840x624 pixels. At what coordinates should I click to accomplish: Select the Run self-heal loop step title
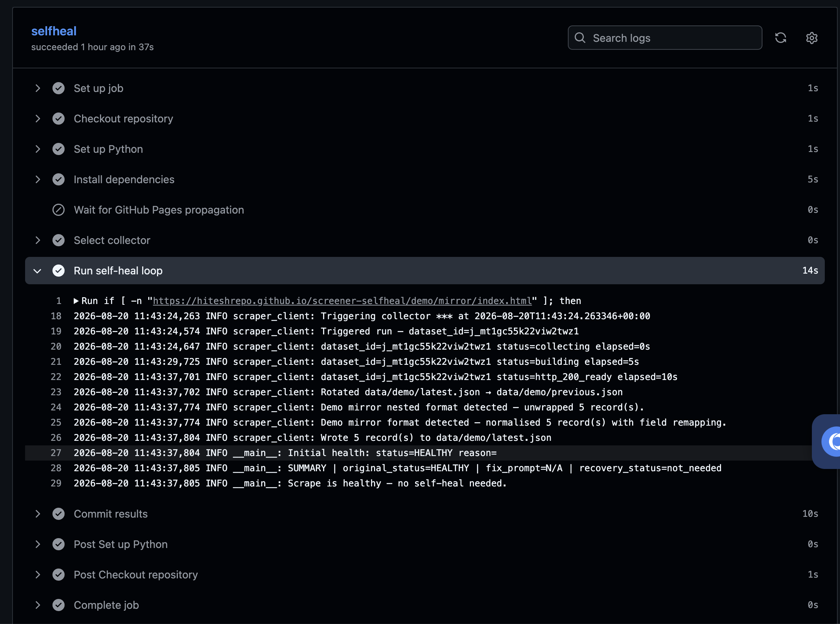tap(118, 271)
